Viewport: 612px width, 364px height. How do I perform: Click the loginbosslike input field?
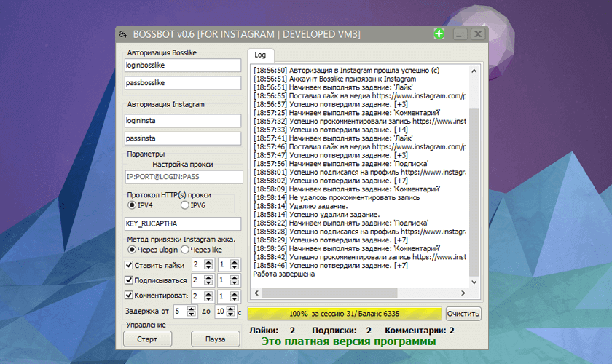point(183,65)
